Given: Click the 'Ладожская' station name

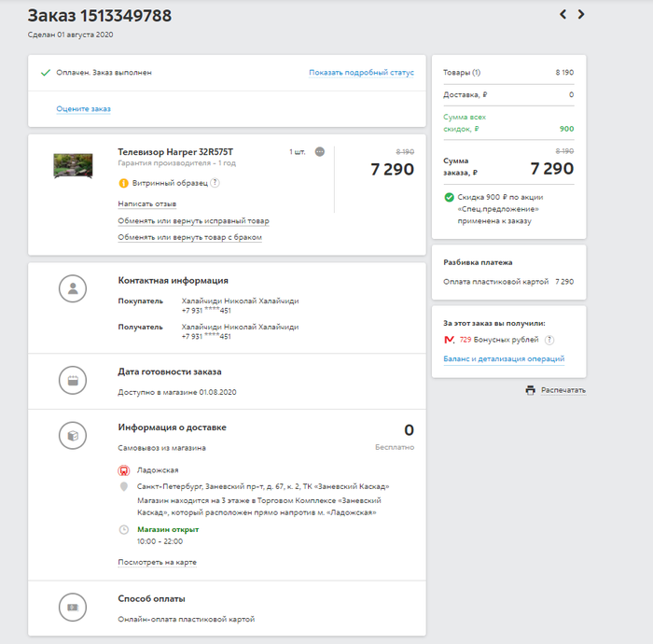Looking at the screenshot, I should [x=158, y=470].
